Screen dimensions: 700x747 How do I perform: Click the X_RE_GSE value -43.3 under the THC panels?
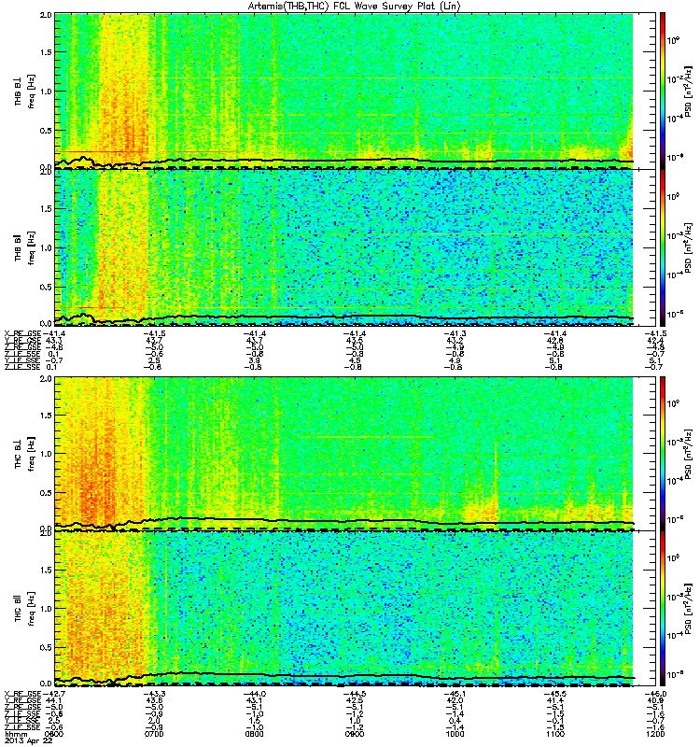point(154,694)
